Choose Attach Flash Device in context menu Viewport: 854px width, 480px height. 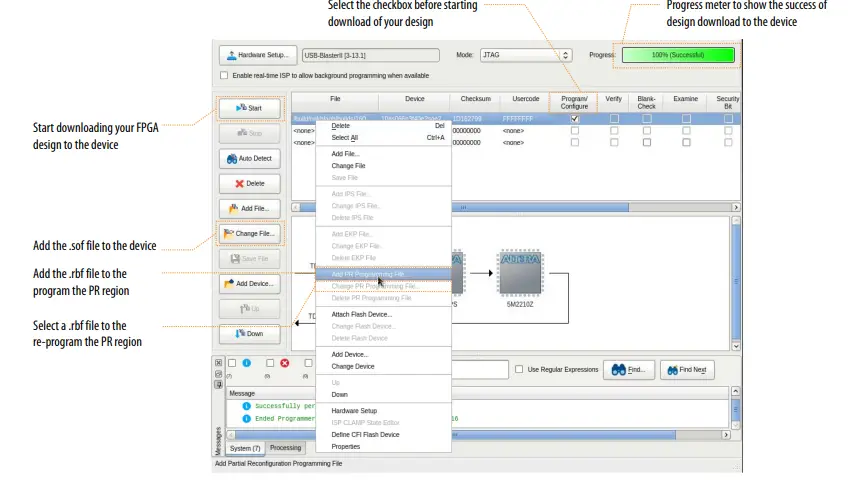361,314
